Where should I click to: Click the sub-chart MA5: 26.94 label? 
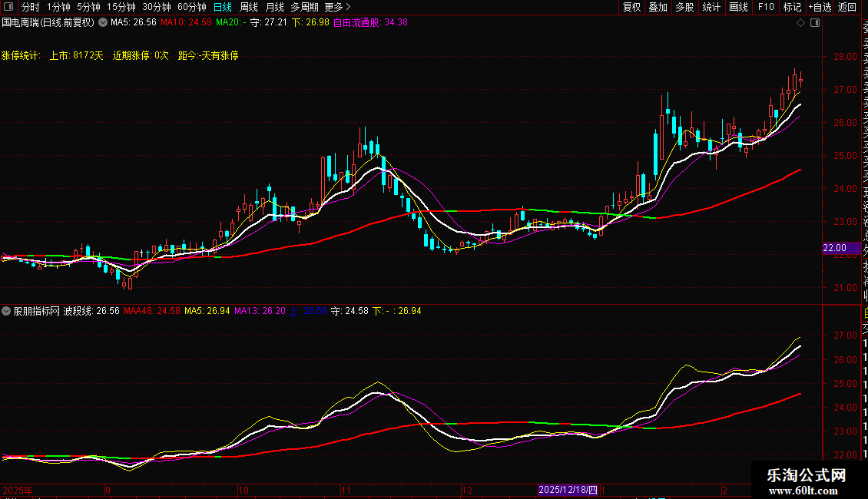click(207, 311)
